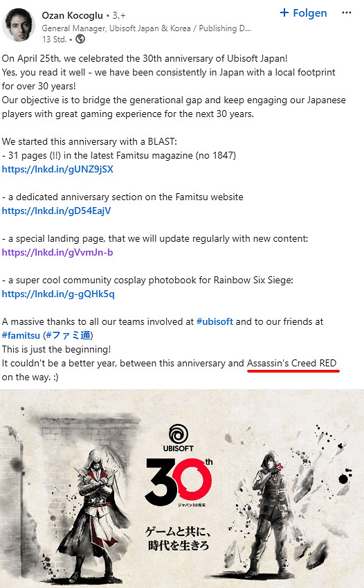Screen dimensions: 364x588
Task: Click the three-dots post options menu
Action: [347, 12]
